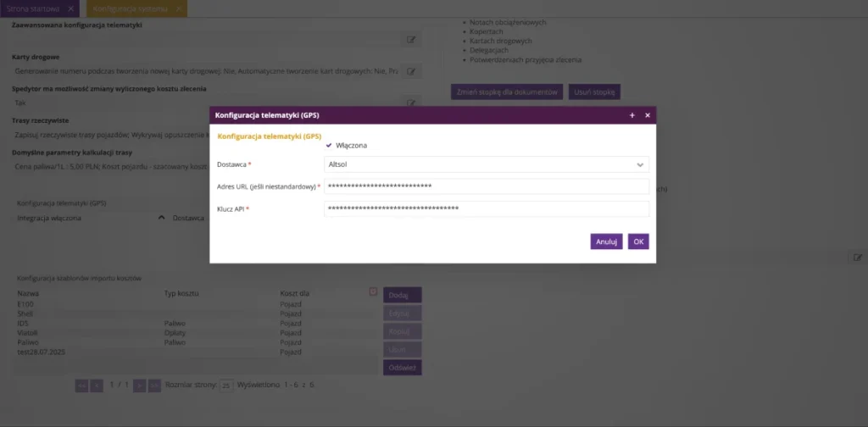
Task: Click the Dostawca column header in background
Action: (188, 218)
